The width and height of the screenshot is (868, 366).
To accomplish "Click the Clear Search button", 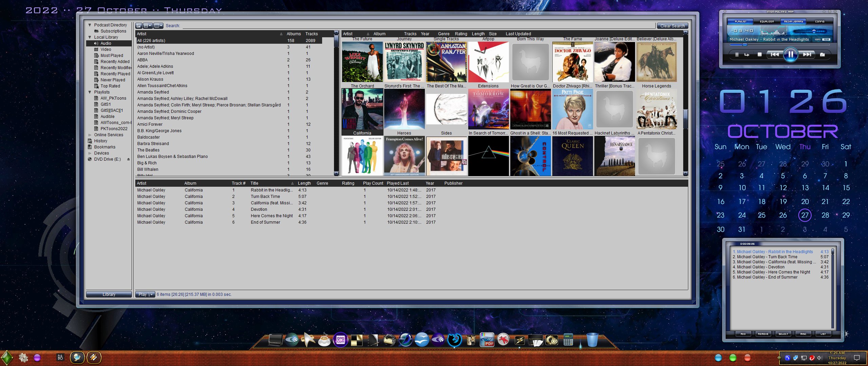I will (x=672, y=26).
